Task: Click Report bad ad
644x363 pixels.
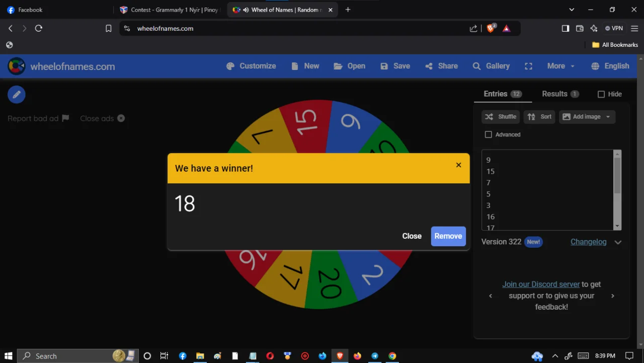Action: [33, 118]
